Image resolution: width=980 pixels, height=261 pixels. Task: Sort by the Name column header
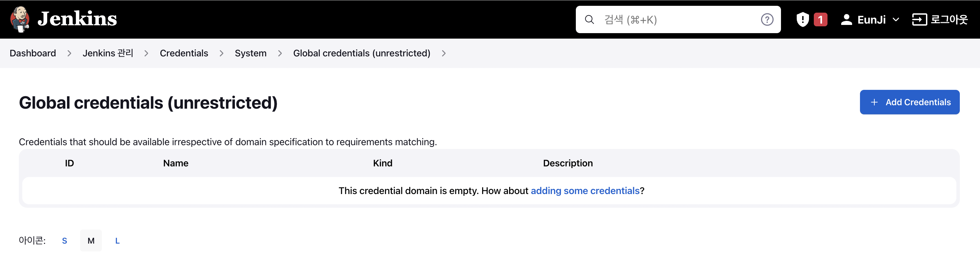pyautogui.click(x=176, y=163)
